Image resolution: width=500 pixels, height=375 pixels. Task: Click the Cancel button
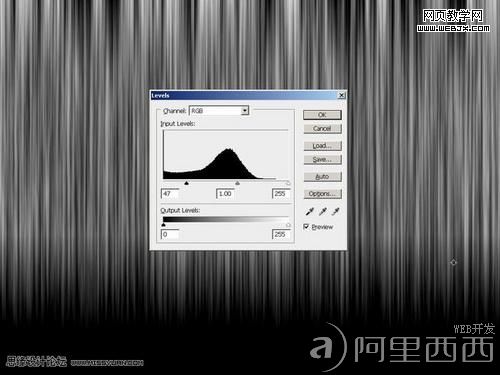coord(322,129)
